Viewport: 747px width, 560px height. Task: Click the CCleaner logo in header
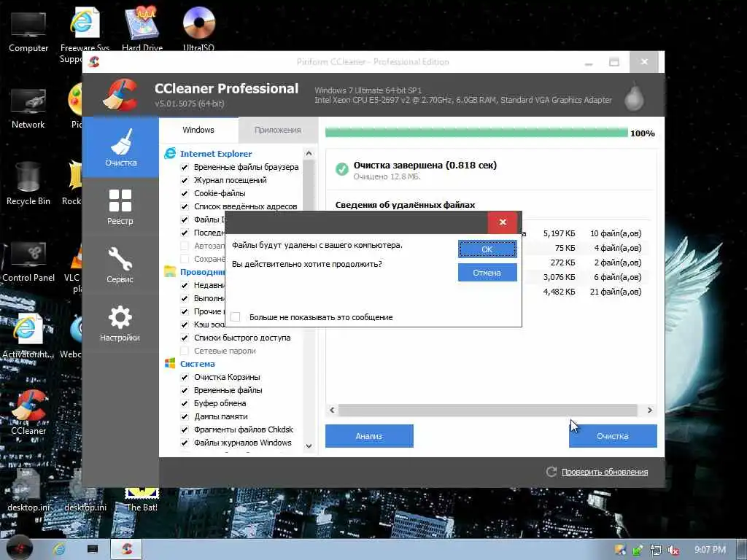[122, 95]
